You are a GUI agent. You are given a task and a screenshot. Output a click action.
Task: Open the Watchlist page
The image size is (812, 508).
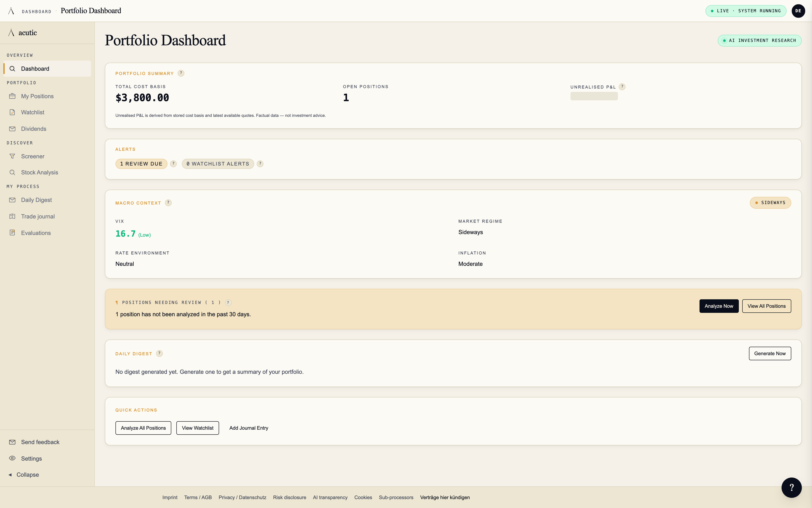pos(47,112)
